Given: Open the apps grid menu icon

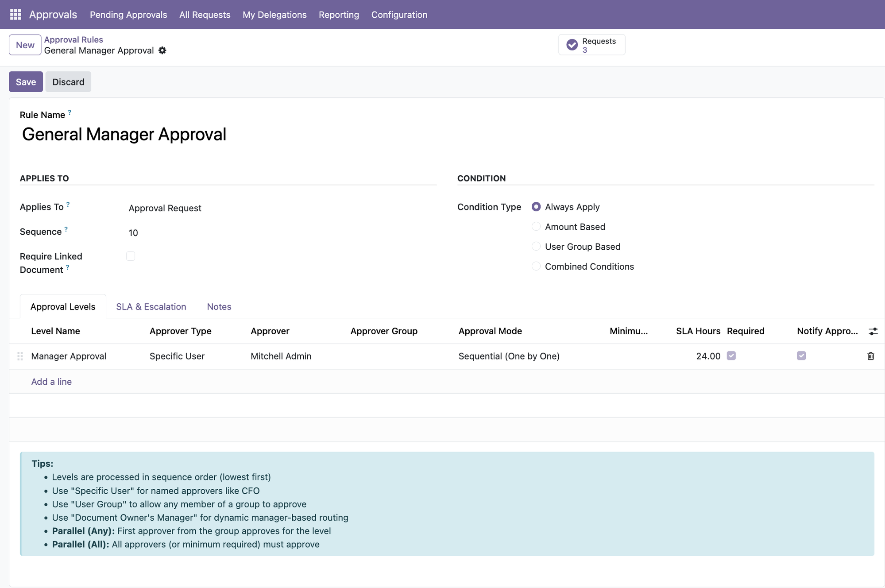Looking at the screenshot, I should click(15, 15).
